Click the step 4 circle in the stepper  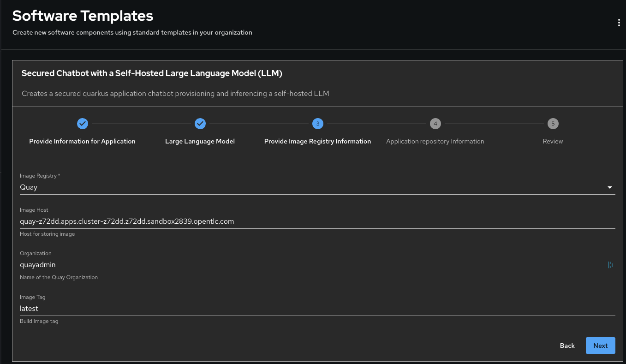(435, 124)
